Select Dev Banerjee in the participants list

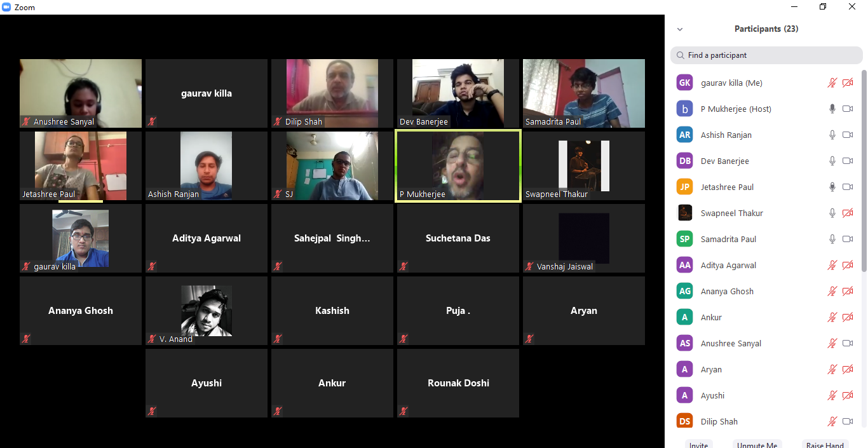(x=724, y=161)
